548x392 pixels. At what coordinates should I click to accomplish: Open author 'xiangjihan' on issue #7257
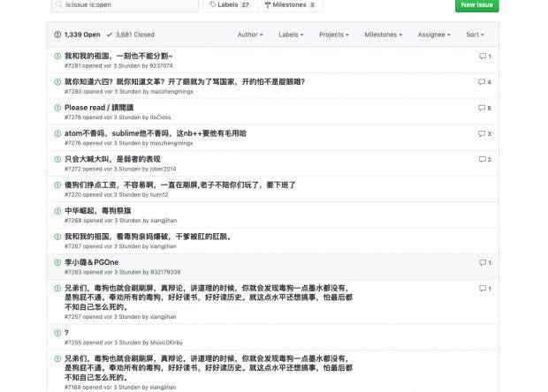coord(163,317)
